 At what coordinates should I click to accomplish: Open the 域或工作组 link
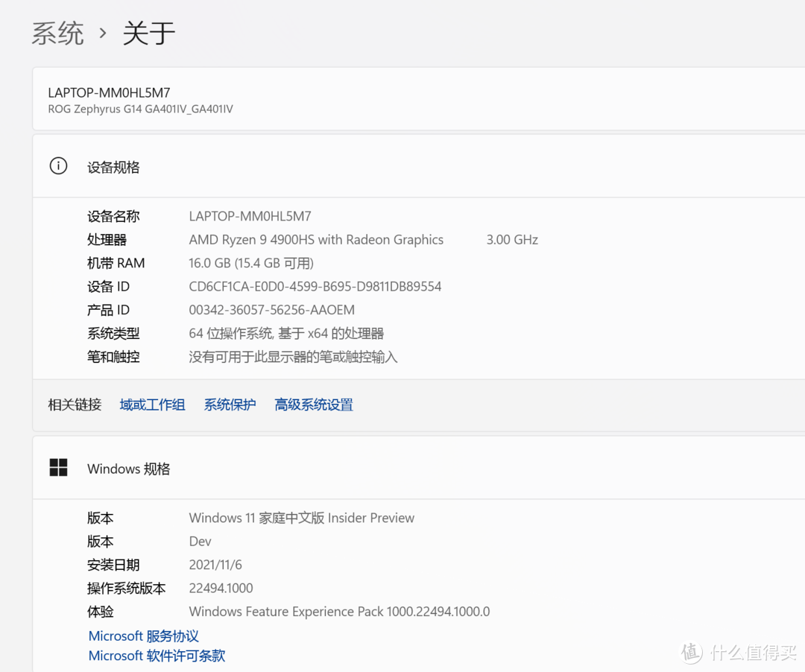click(152, 405)
